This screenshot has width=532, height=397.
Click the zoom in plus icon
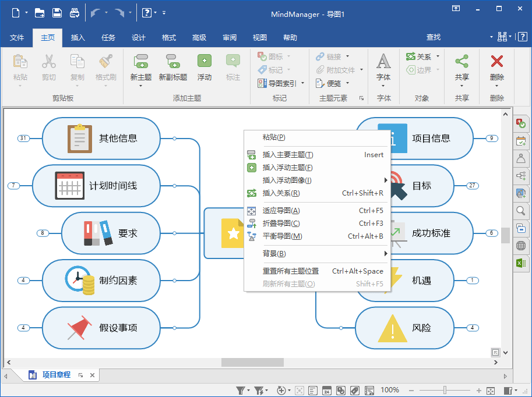tap(479, 391)
